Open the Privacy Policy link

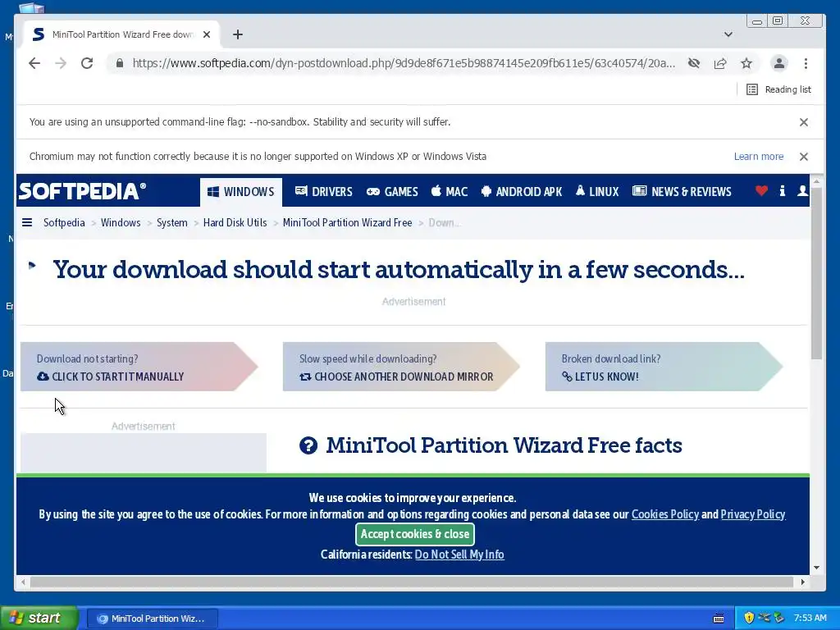(x=753, y=514)
